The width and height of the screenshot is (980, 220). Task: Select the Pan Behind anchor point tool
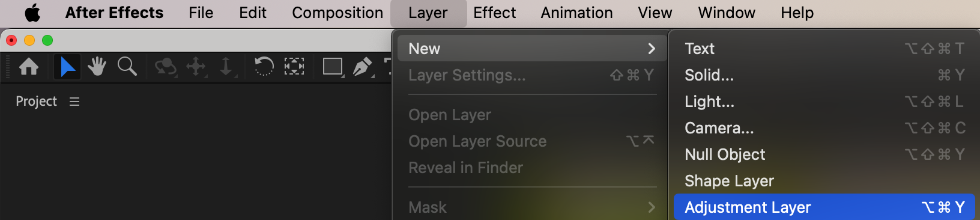(294, 66)
